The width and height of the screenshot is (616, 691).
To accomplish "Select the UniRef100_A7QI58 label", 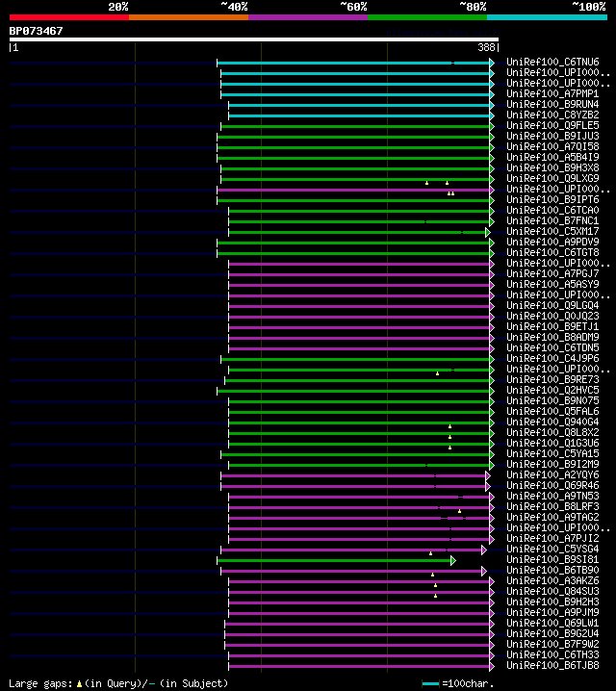I will (x=552, y=146).
